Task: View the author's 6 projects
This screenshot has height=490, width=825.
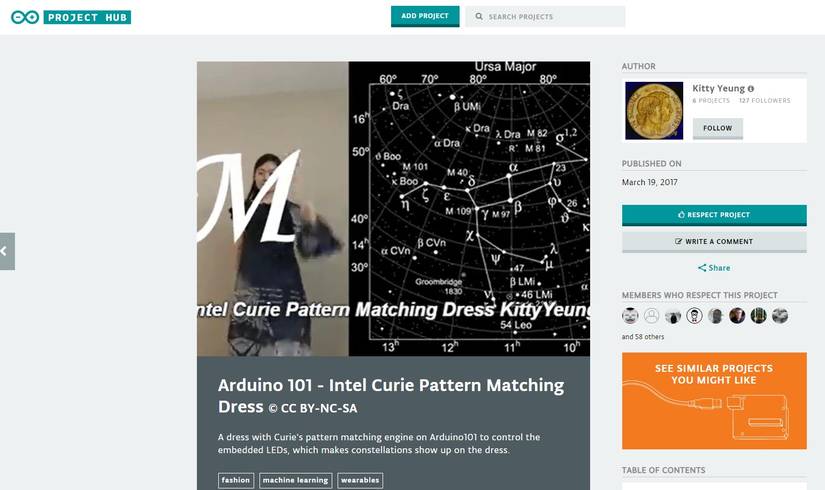Action: tap(711, 101)
